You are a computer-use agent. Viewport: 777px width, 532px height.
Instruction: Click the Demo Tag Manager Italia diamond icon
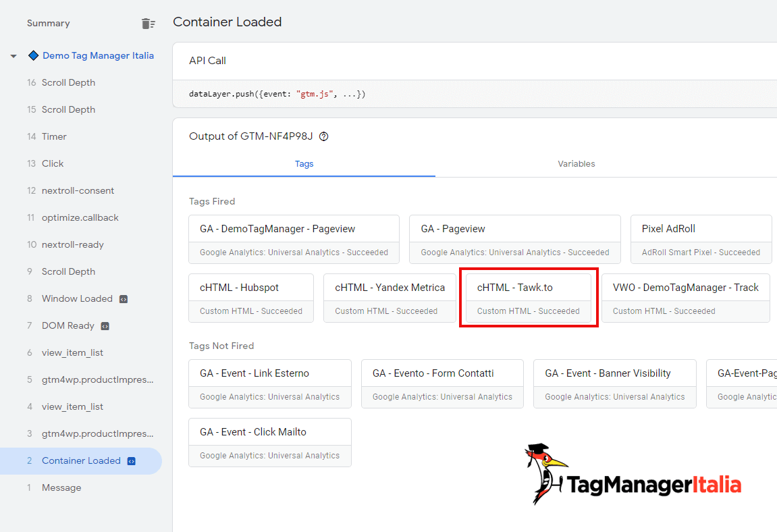pyautogui.click(x=33, y=55)
